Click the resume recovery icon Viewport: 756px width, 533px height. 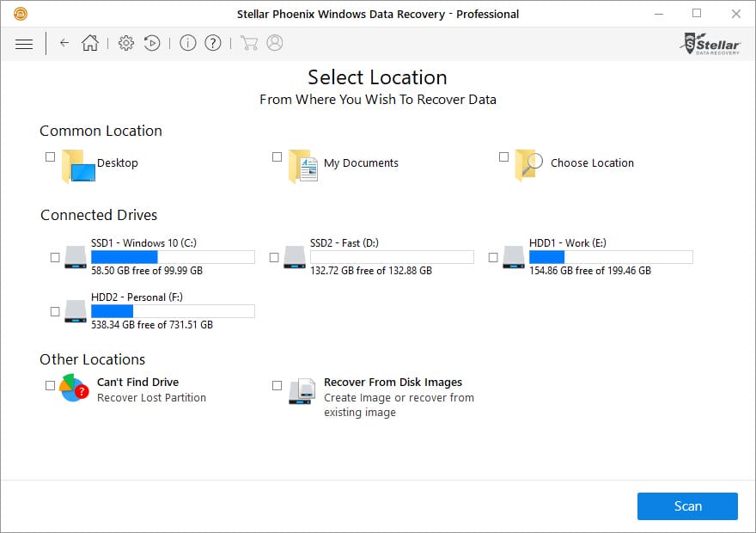[152, 43]
